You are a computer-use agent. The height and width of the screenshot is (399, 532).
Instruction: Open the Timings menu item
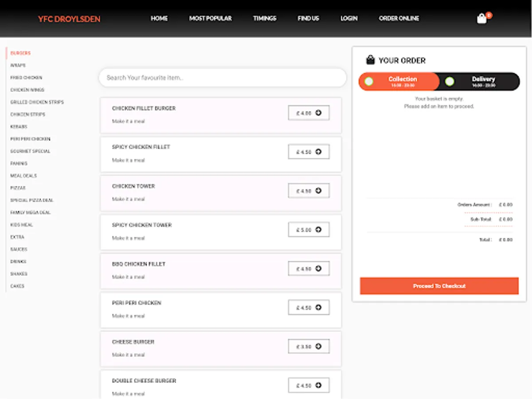[264, 19]
